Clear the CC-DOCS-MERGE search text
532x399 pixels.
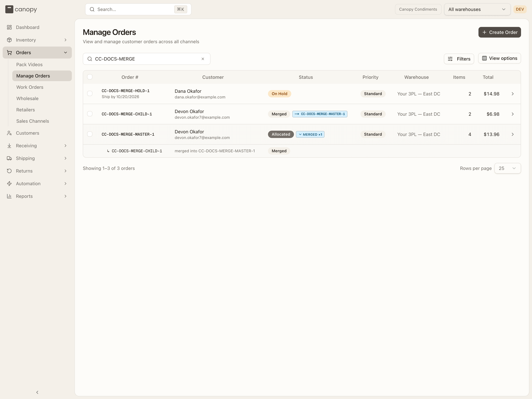(203, 59)
